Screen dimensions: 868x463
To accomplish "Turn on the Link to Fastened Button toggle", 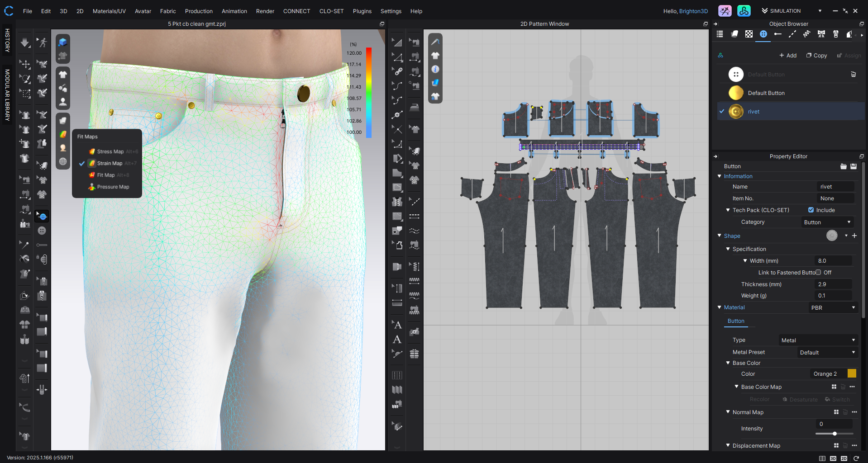I will coord(818,272).
